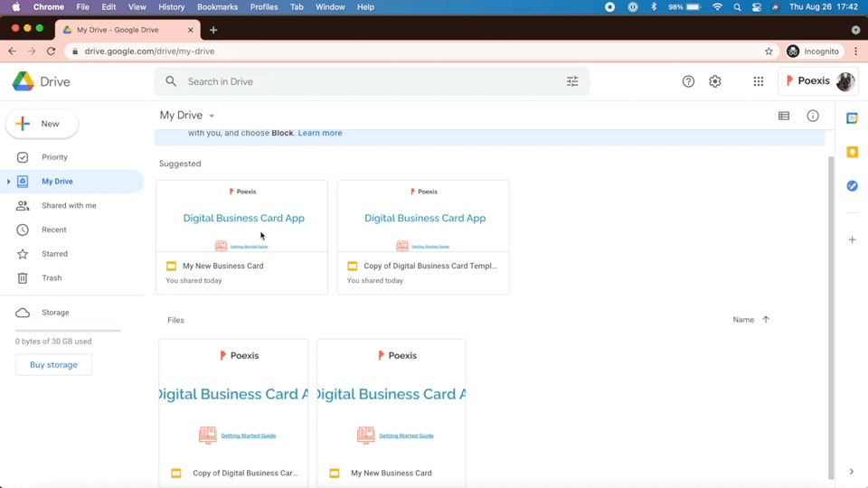Open Google Keep side panel
This screenshot has width=868, height=488.
[x=852, y=152]
